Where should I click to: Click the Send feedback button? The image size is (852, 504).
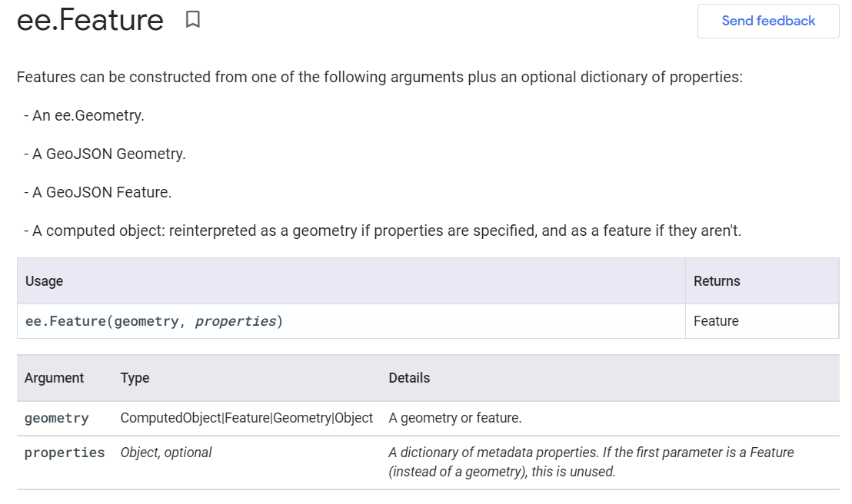pos(767,21)
